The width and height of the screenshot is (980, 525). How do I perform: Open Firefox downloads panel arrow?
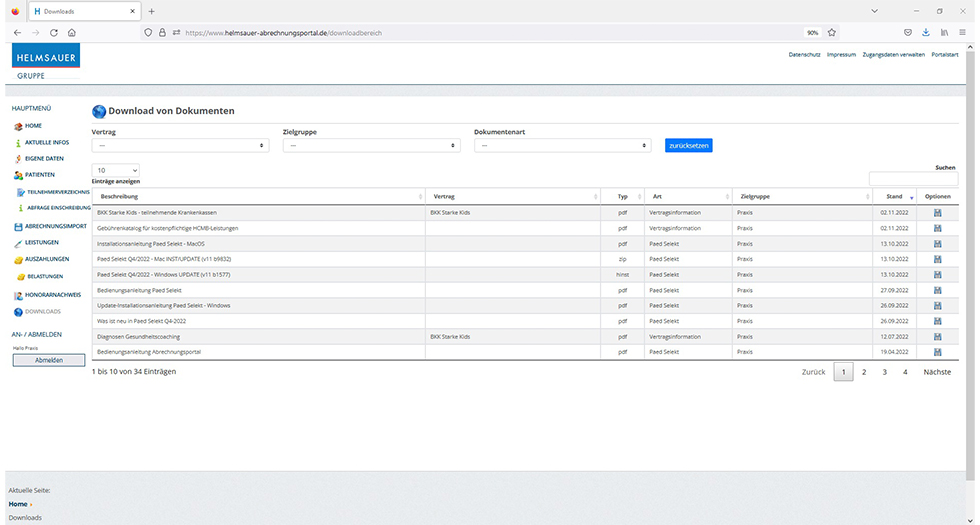[926, 32]
